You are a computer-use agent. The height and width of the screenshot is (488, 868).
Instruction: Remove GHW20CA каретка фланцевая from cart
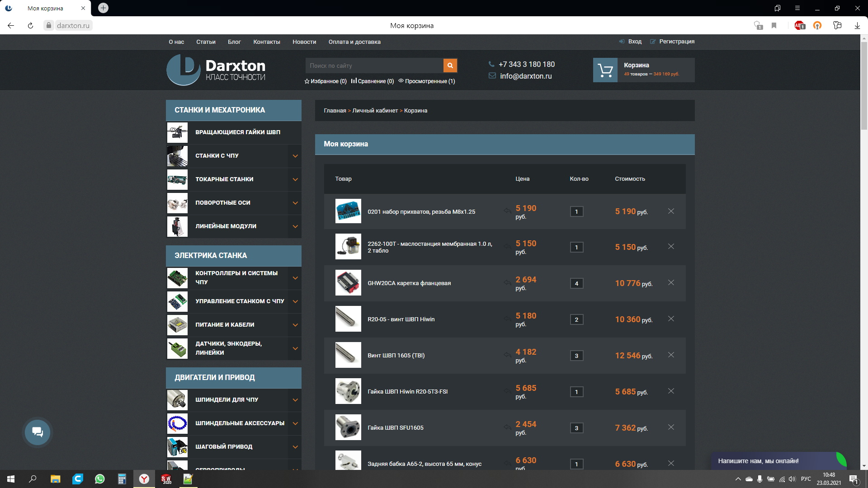671,283
